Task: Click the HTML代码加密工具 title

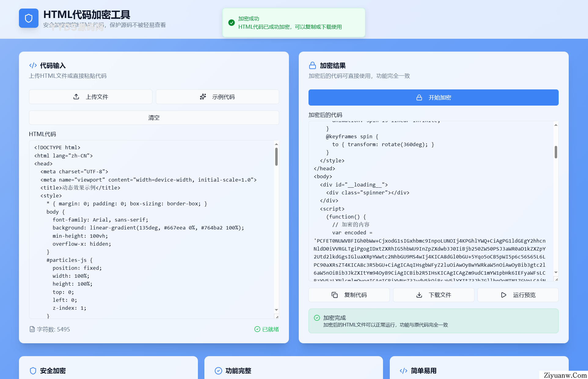Action: click(x=87, y=14)
